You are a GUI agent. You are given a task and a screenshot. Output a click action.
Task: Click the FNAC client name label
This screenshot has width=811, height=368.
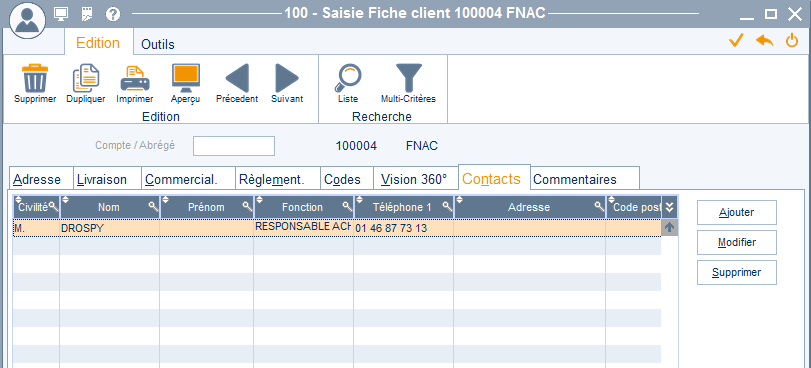pos(422,146)
